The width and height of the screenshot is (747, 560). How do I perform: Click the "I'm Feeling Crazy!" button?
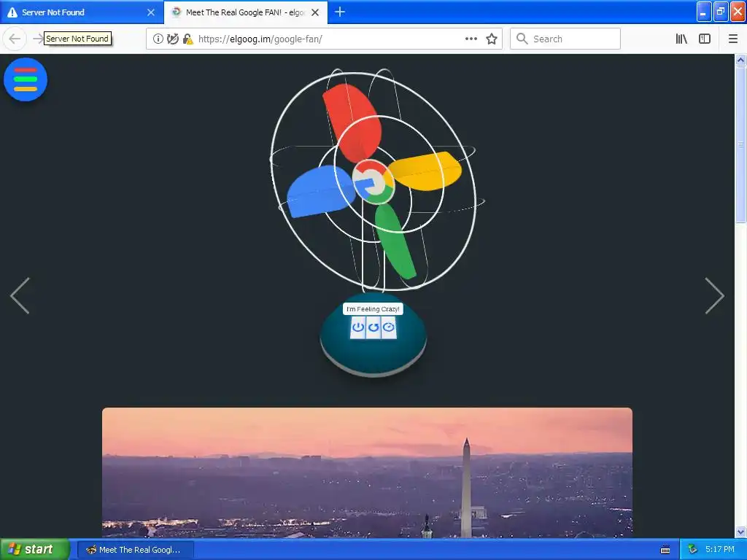tap(373, 309)
